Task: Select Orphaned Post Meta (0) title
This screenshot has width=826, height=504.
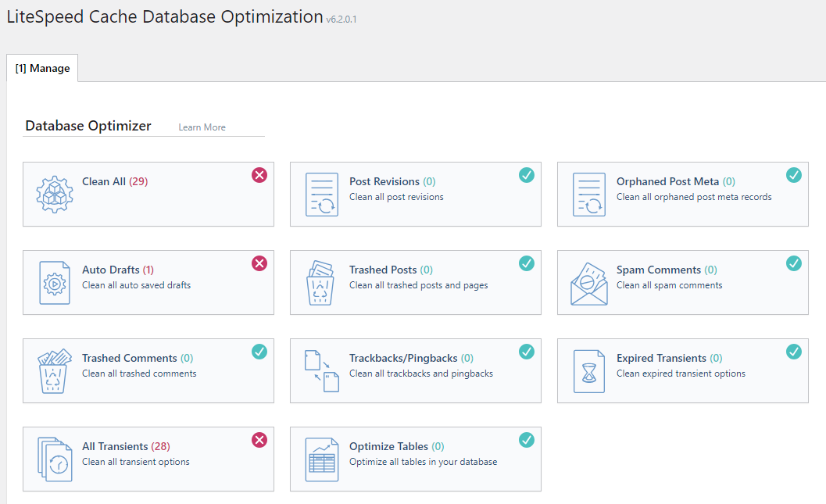Action: [676, 182]
